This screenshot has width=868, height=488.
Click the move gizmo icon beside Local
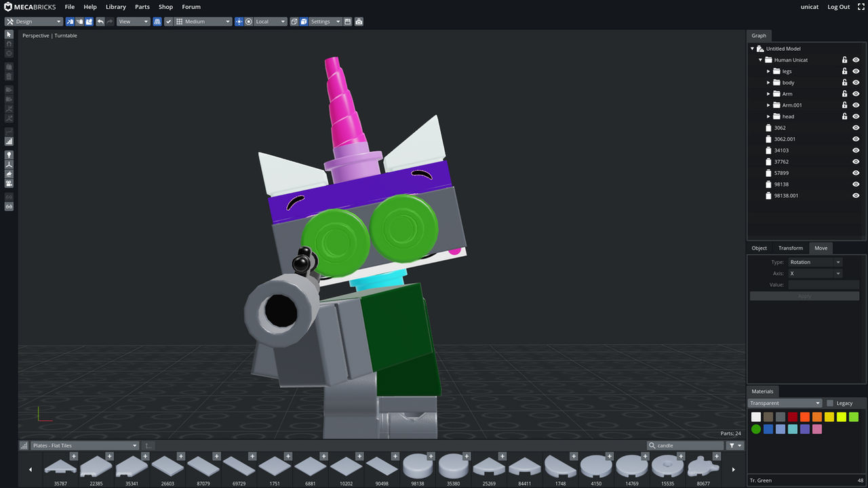pos(239,22)
